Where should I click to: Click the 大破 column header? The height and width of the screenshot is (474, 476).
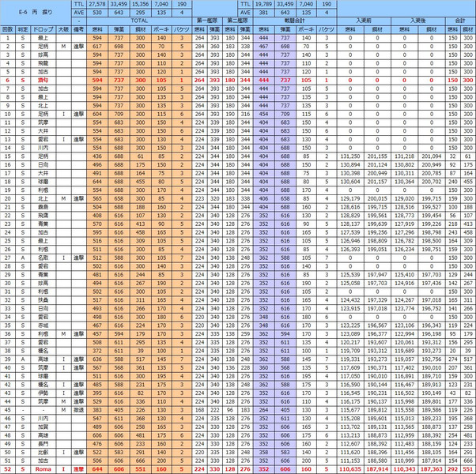point(63,29)
